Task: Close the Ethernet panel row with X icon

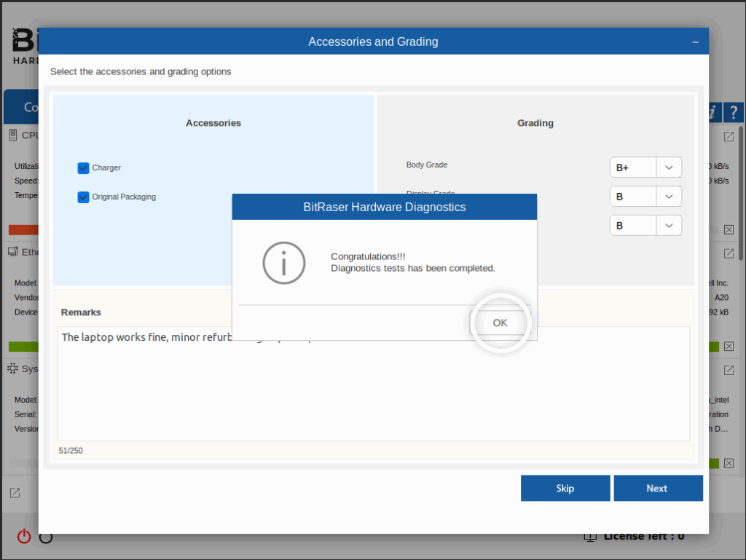Action: point(729,346)
